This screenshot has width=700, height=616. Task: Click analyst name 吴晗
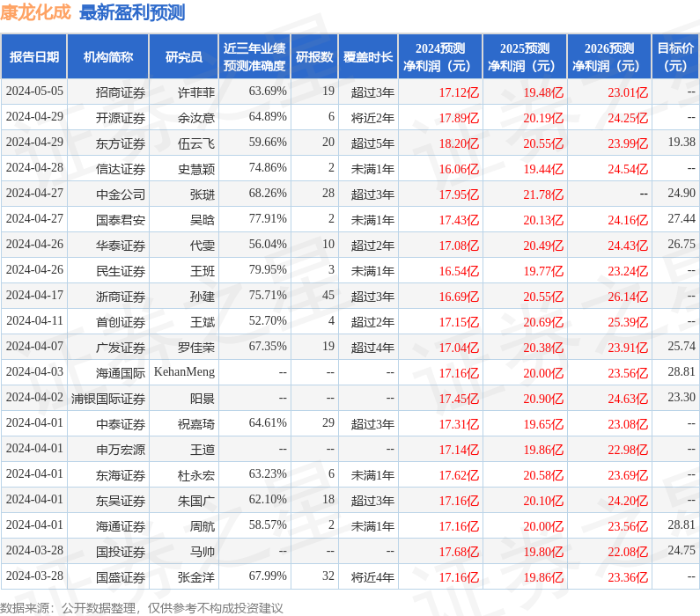pyautogui.click(x=203, y=219)
